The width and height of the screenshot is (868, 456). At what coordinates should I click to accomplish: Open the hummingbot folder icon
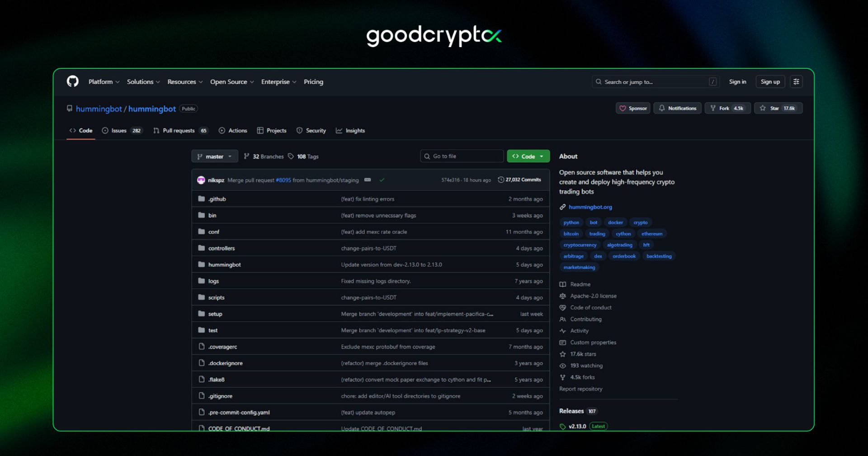202,265
